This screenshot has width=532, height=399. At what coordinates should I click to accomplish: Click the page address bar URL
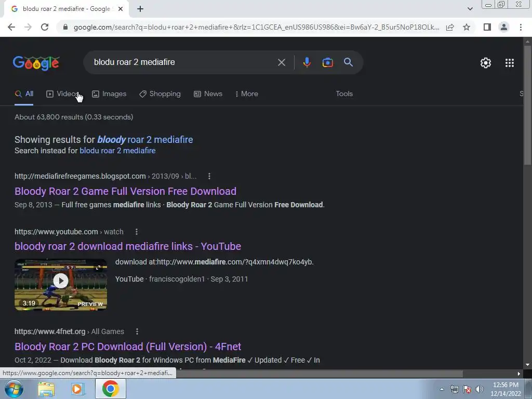(x=256, y=27)
